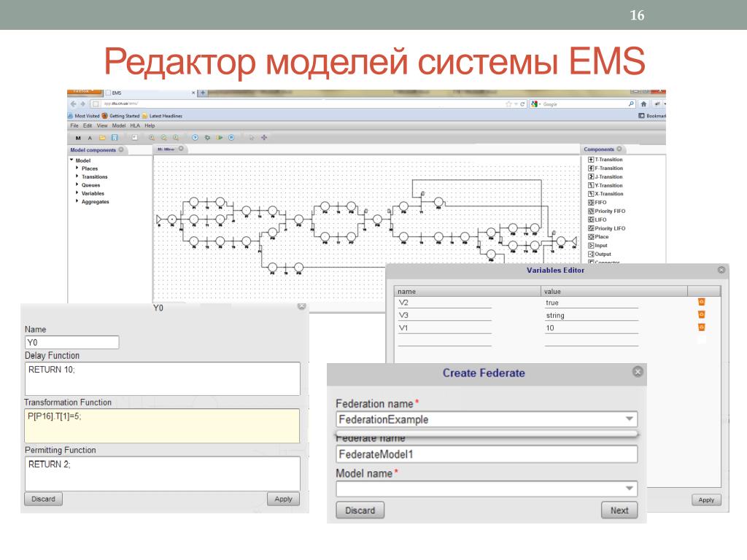Click Next in Create Federate dialog
Screen dimensions: 747x560
pyautogui.click(x=619, y=510)
